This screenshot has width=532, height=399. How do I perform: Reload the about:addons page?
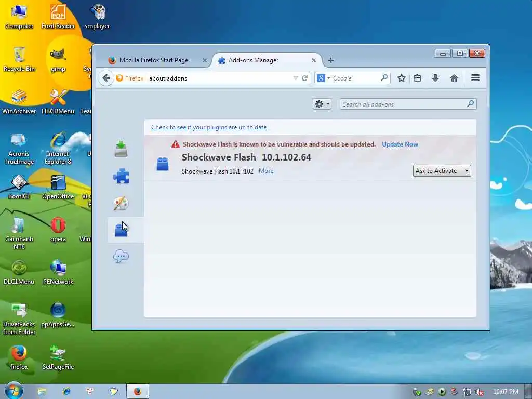point(304,78)
